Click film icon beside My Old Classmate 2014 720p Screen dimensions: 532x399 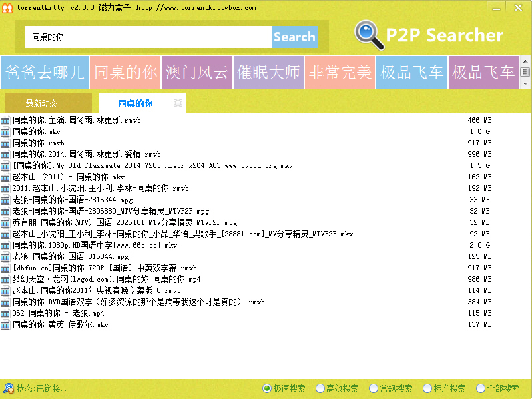coord(6,166)
